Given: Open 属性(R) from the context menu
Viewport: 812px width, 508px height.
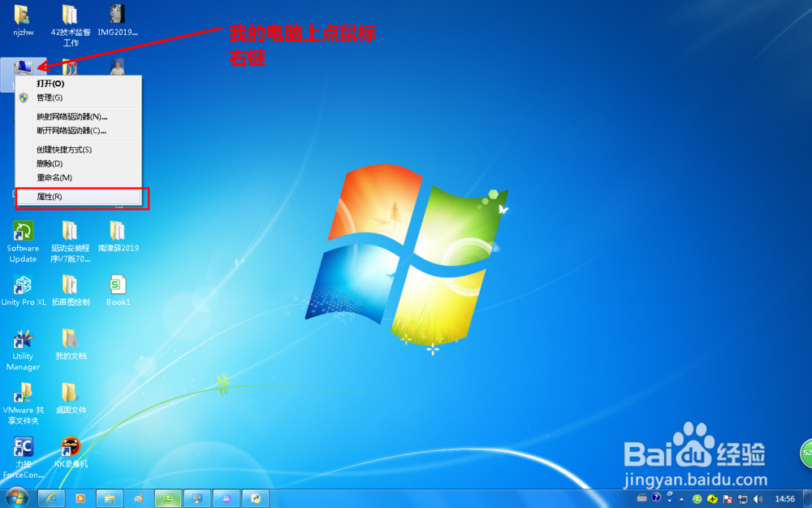Looking at the screenshot, I should pyautogui.click(x=79, y=197).
